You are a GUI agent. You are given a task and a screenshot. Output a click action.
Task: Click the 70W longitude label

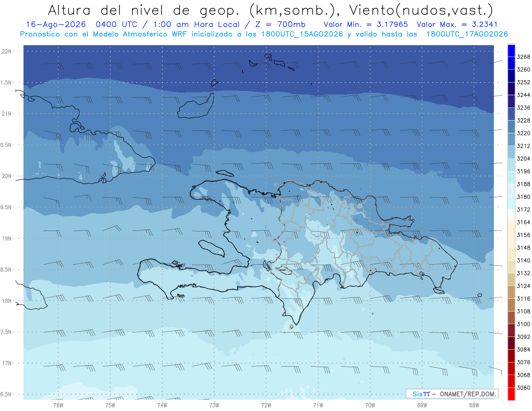(x=370, y=405)
